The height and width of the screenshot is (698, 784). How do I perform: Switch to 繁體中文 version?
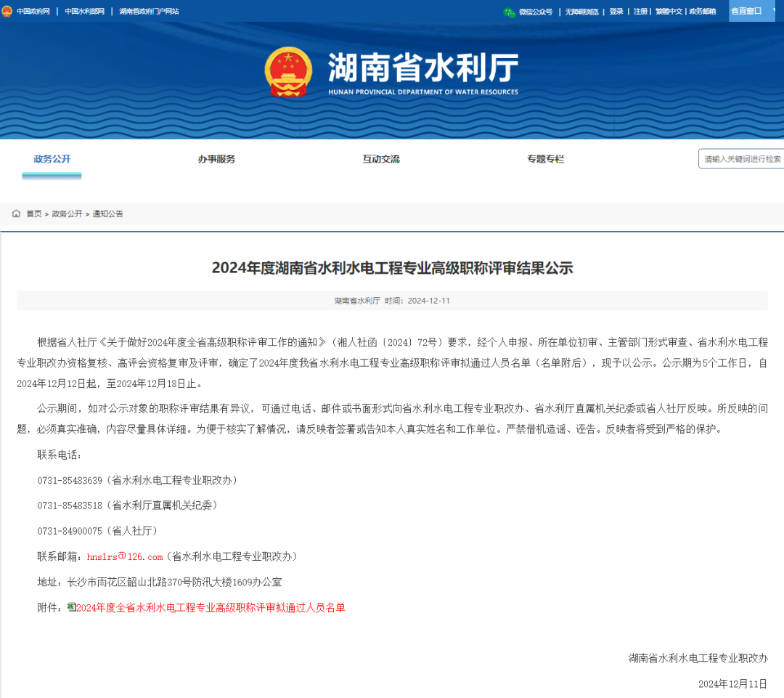[668, 12]
